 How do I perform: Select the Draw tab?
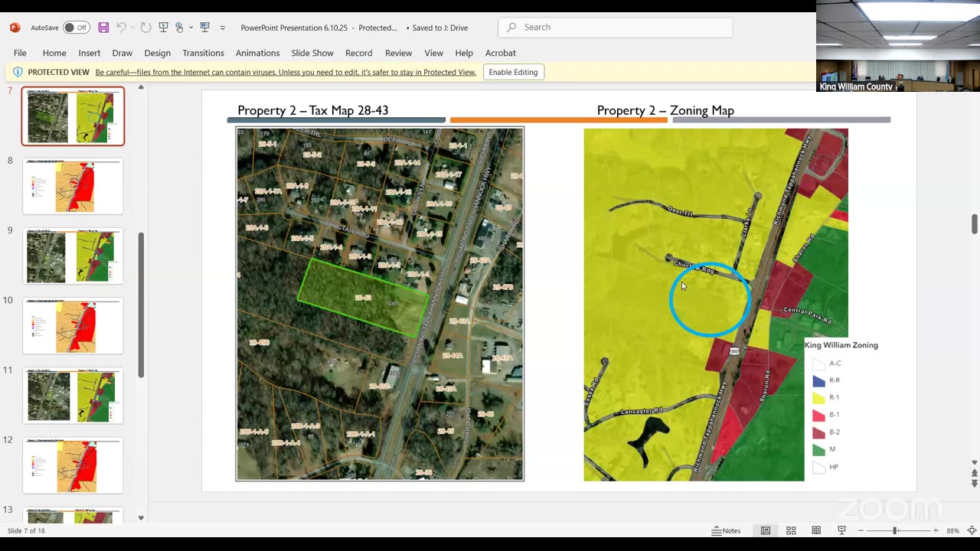122,53
